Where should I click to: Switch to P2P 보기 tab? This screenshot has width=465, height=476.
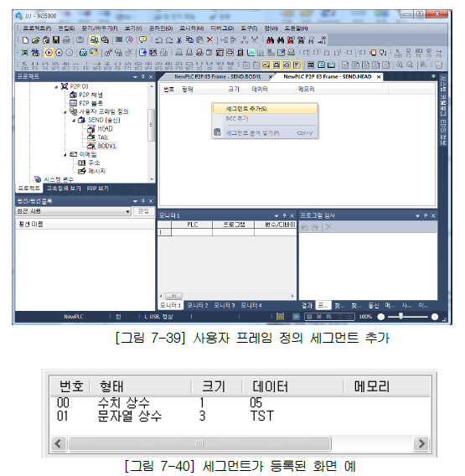coord(97,189)
